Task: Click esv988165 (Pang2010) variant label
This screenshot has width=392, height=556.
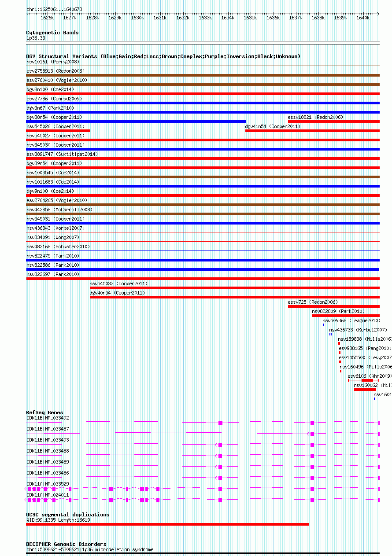Action: pos(365,348)
